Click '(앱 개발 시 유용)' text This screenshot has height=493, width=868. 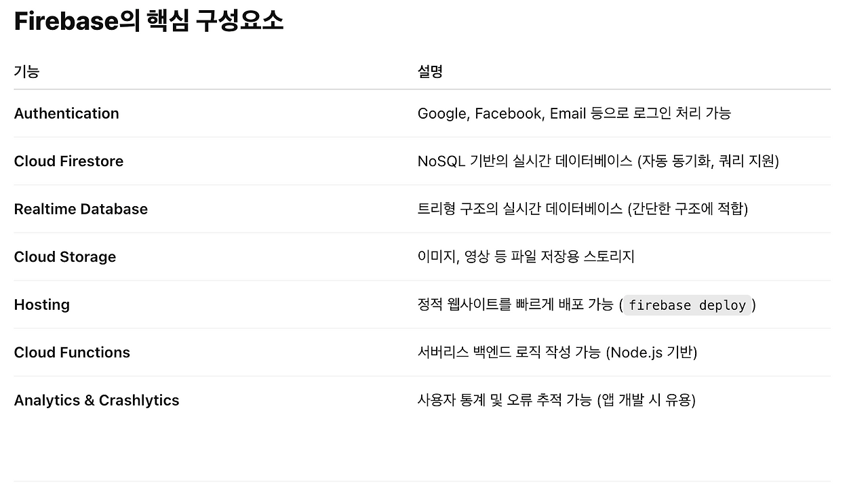coord(646,400)
